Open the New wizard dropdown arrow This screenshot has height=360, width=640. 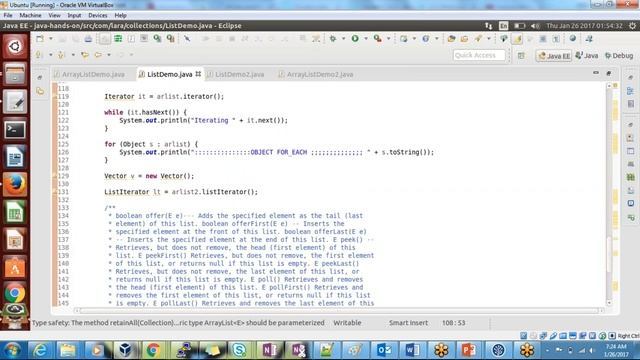click(x=51, y=39)
